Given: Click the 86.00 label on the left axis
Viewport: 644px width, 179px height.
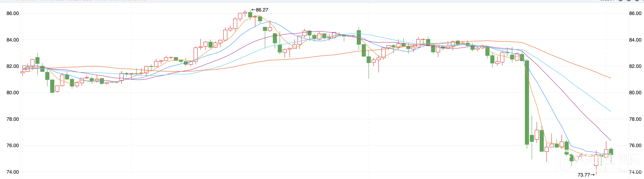Looking at the screenshot, I should [x=13, y=14].
